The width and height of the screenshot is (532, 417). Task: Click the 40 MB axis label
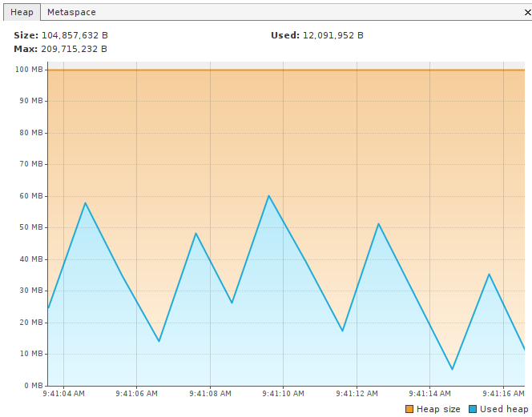[31, 259]
